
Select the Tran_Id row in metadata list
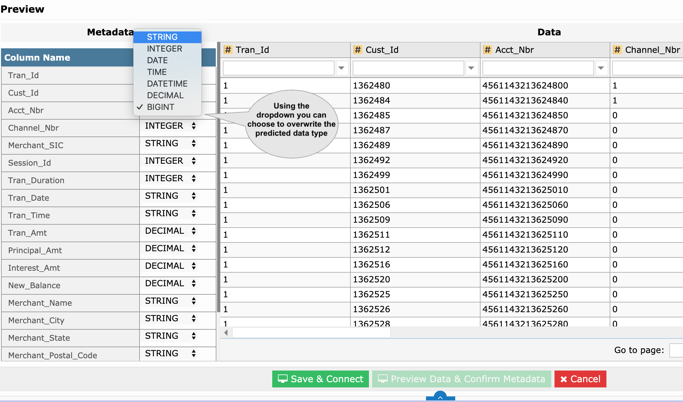[x=70, y=75]
